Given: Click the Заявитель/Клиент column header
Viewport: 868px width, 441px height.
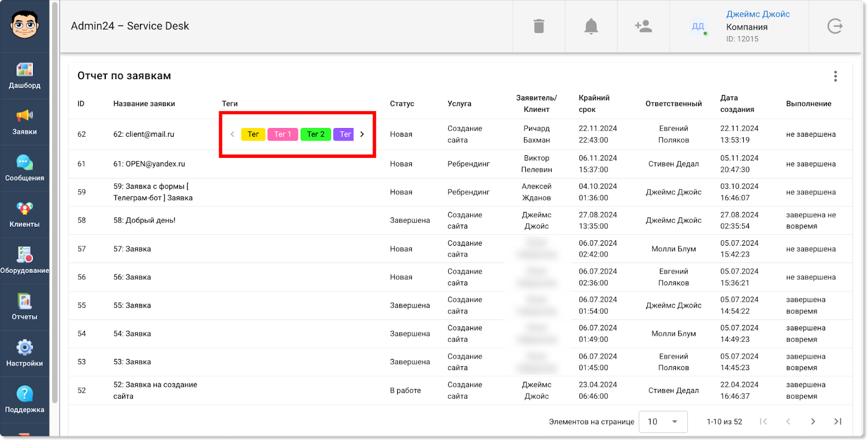Looking at the screenshot, I should pyautogui.click(x=537, y=104).
